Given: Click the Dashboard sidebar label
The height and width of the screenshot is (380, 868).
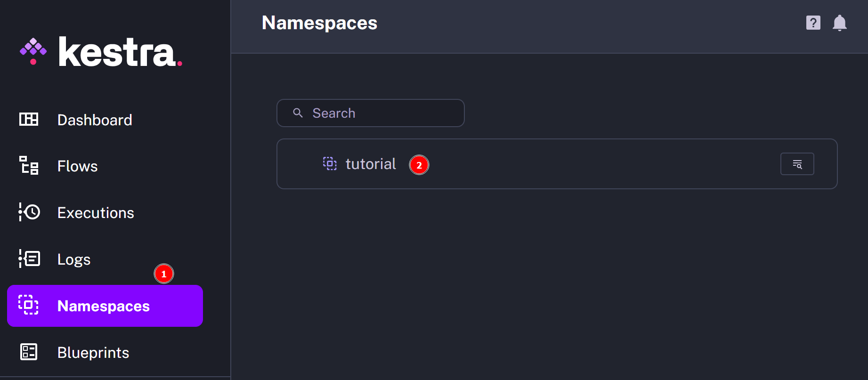Looking at the screenshot, I should click(x=94, y=119).
